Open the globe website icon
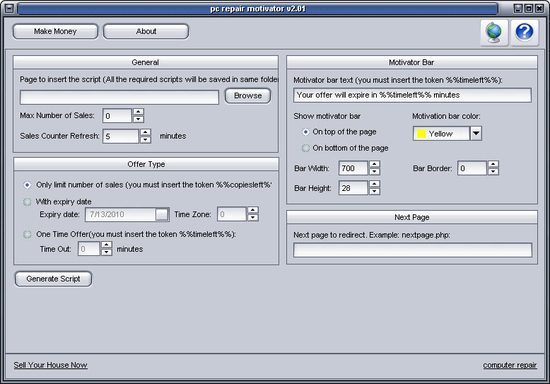Viewport: 550px width, 384px height. [x=494, y=33]
